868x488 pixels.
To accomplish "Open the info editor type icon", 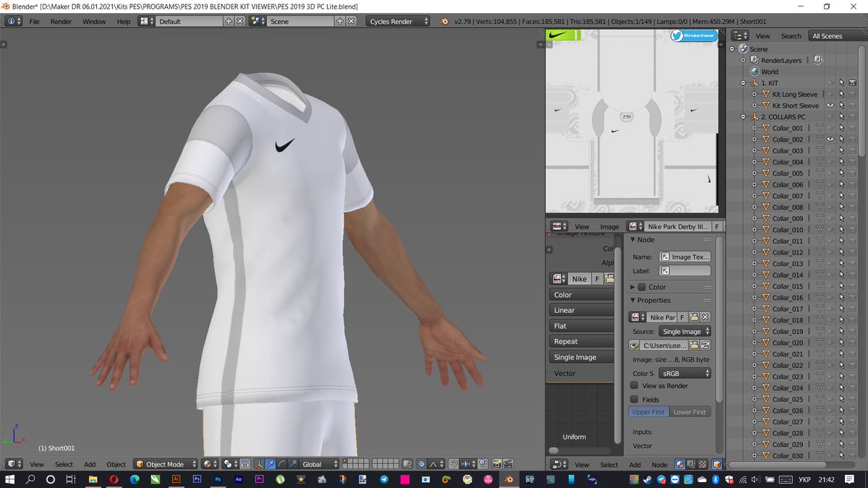I will click(x=14, y=21).
